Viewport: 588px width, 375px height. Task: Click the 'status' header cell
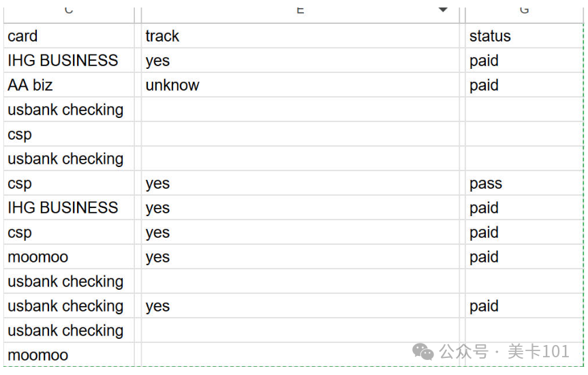(524, 36)
